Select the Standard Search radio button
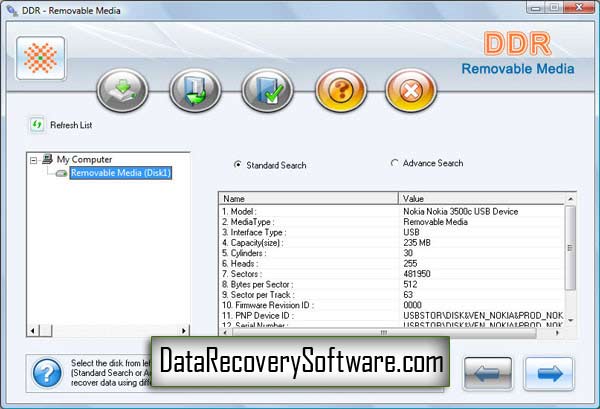 238,165
